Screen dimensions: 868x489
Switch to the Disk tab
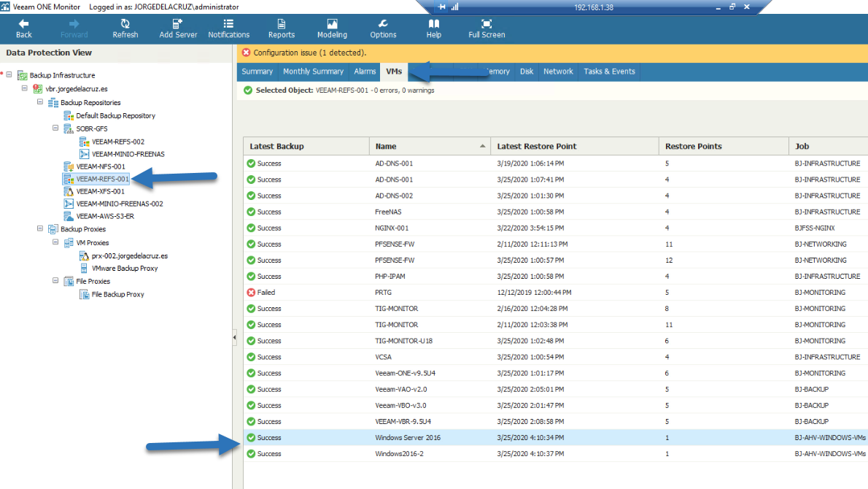(527, 72)
